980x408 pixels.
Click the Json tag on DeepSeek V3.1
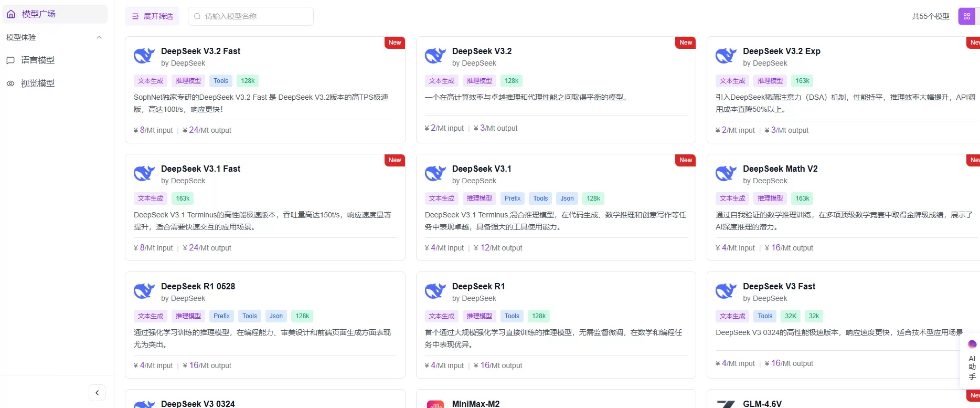567,198
